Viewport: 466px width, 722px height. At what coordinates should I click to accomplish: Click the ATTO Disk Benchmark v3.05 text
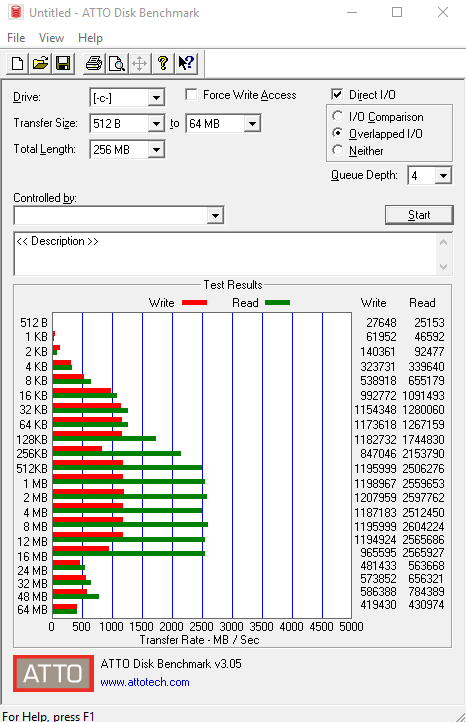171,664
